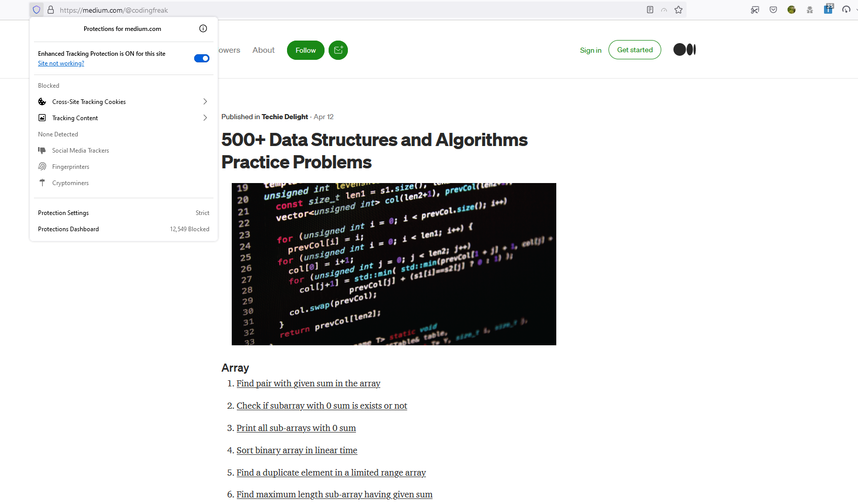
Task: Bookmark this page with the star icon
Action: coord(678,10)
